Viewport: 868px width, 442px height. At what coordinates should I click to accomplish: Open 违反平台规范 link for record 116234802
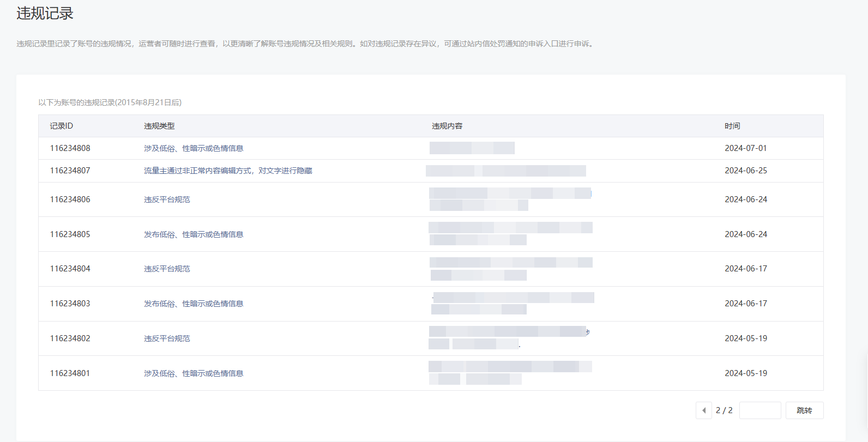click(x=167, y=338)
